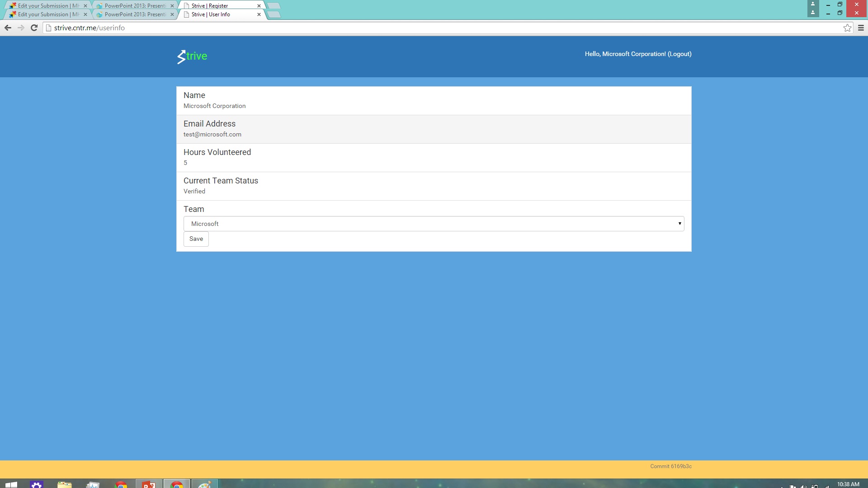Open the Chrome hamburger menu

(861, 28)
